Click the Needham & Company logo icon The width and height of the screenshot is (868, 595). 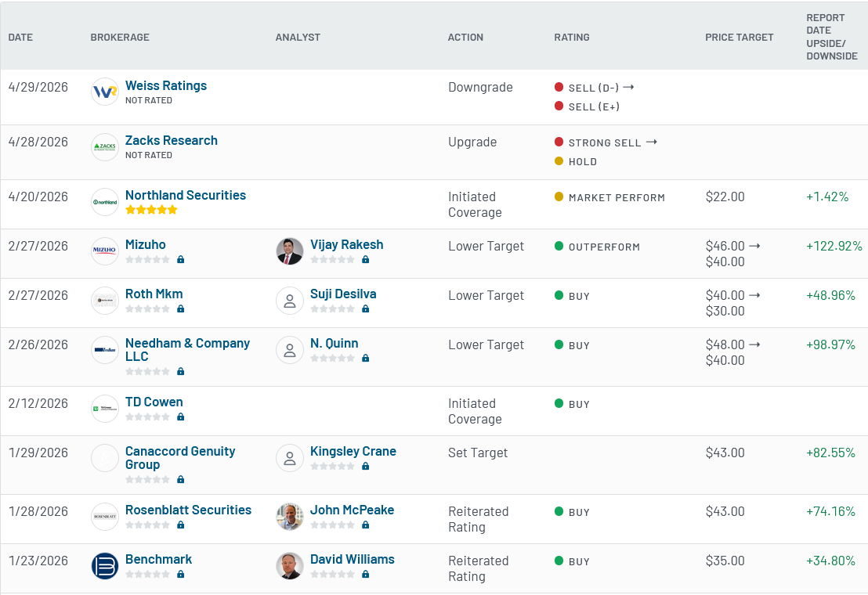coord(105,349)
